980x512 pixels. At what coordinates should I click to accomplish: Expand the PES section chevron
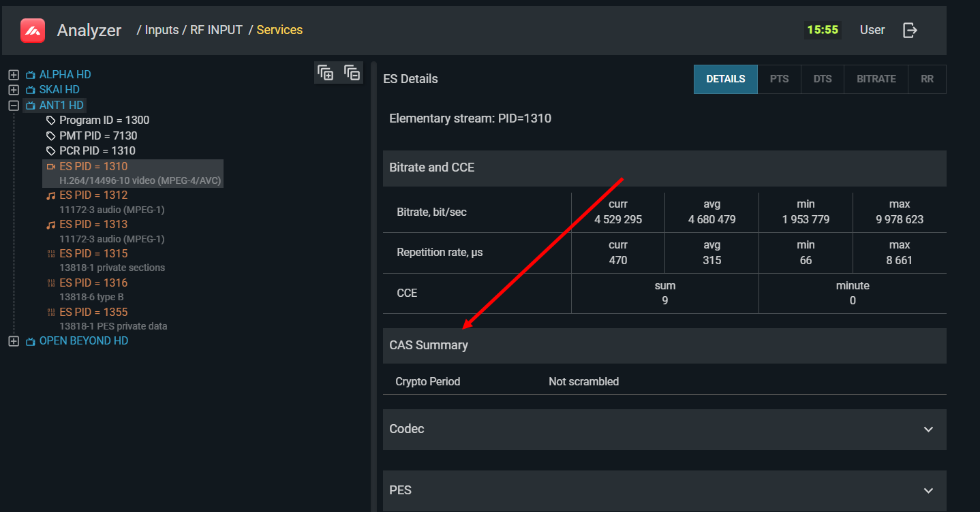pyautogui.click(x=928, y=491)
